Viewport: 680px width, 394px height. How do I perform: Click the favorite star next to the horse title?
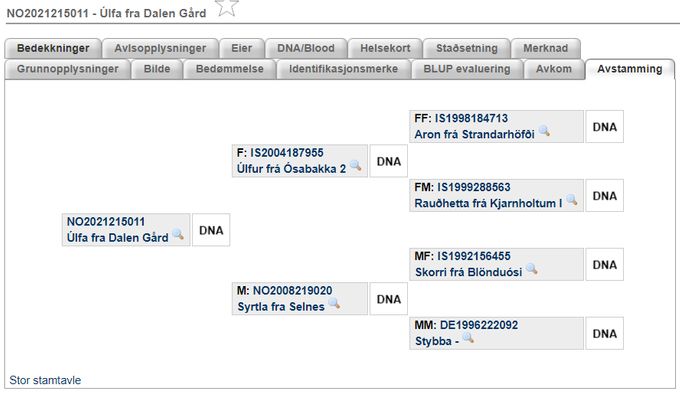227,7
